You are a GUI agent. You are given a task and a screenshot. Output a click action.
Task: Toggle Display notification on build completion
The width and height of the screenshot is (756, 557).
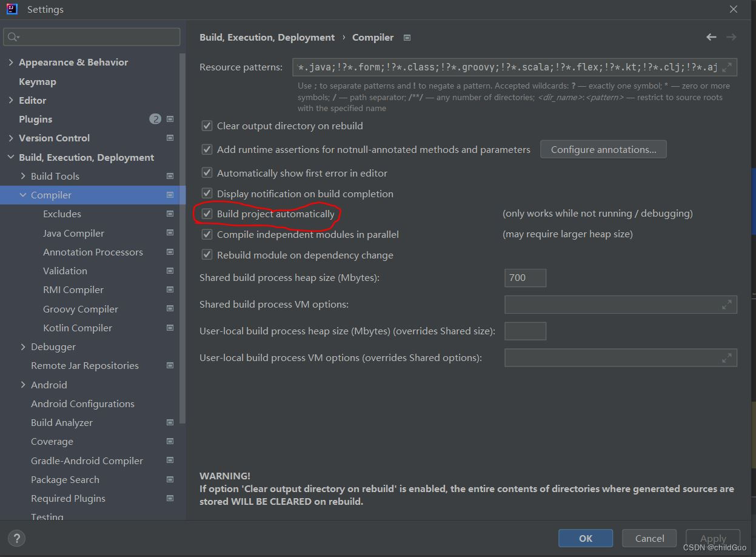tap(207, 194)
